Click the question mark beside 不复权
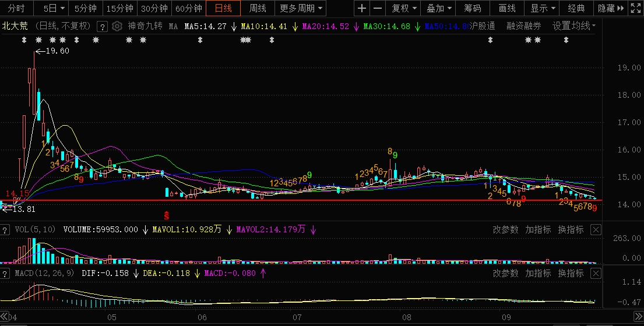Viewport: 644px width, 326px height. (x=102, y=27)
